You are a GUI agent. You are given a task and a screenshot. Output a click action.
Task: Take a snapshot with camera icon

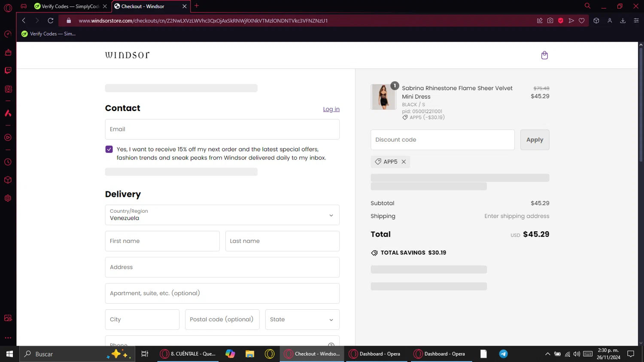tap(550, 21)
